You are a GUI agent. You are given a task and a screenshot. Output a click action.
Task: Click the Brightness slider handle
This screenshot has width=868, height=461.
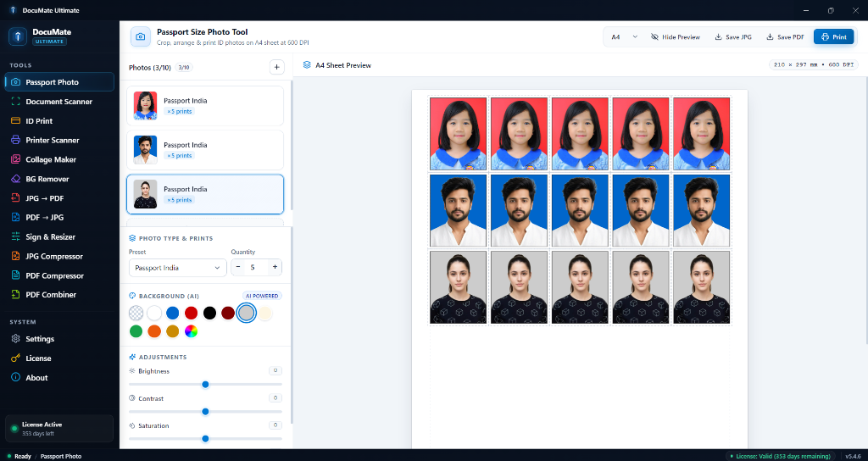(x=205, y=384)
